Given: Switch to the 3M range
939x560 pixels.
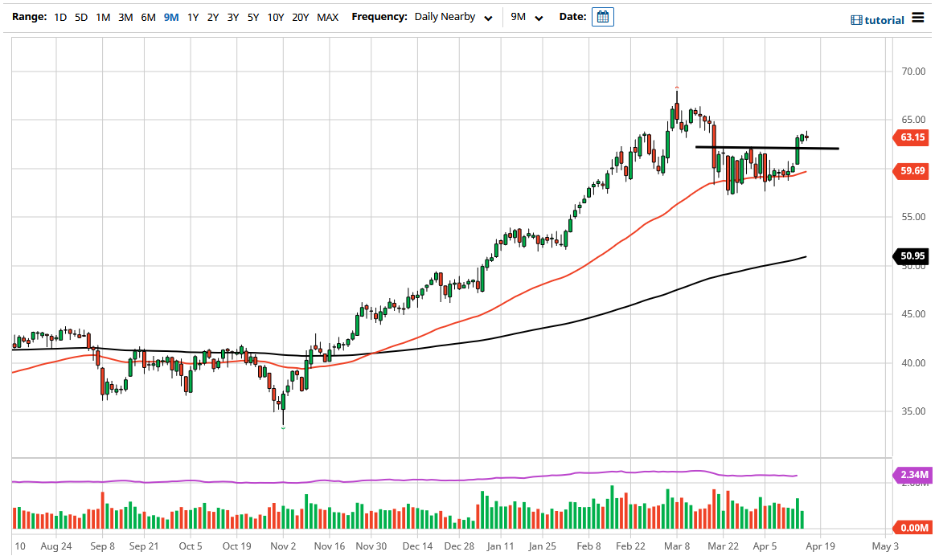Looking at the screenshot, I should [x=125, y=17].
